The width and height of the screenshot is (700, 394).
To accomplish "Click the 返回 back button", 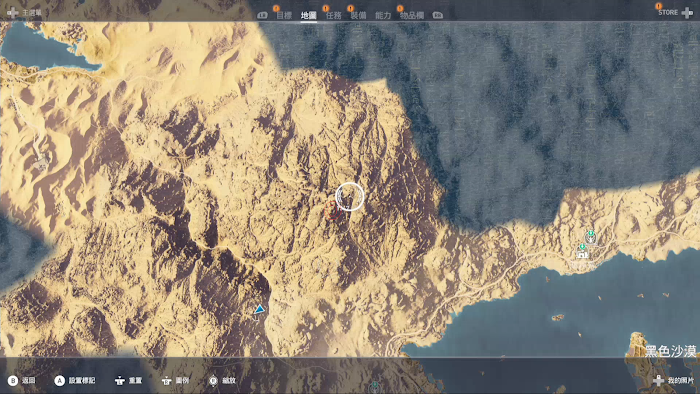I will point(21,381).
